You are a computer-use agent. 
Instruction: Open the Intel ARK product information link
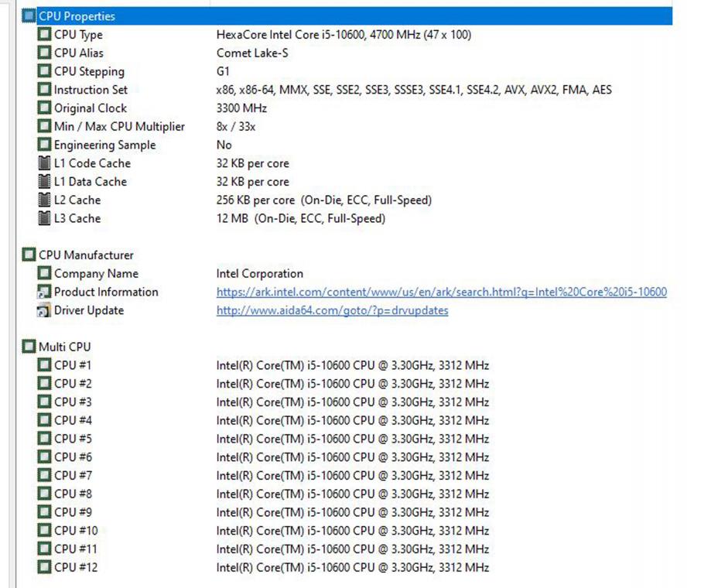point(441,292)
